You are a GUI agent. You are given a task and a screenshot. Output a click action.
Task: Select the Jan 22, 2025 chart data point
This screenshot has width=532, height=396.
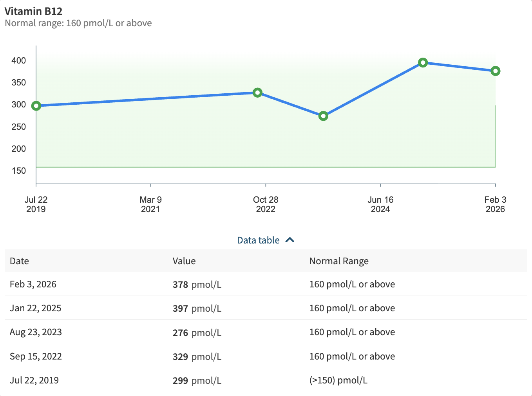(423, 63)
